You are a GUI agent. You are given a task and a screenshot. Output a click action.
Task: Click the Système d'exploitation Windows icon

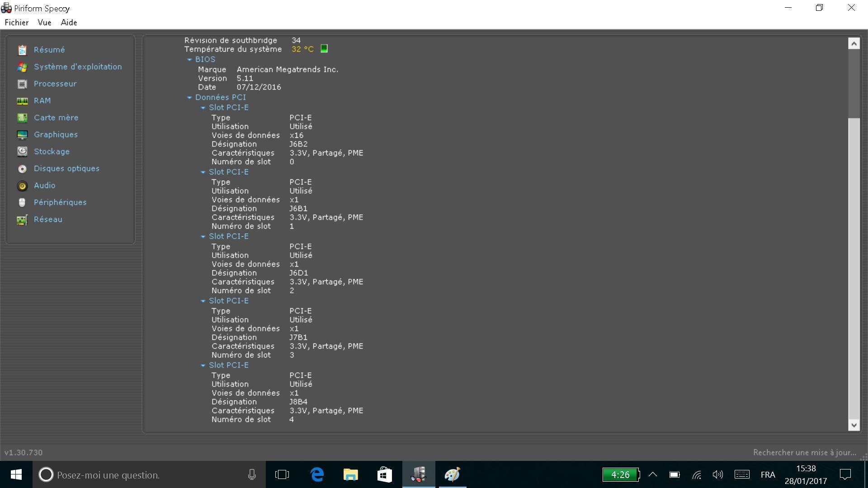click(22, 67)
